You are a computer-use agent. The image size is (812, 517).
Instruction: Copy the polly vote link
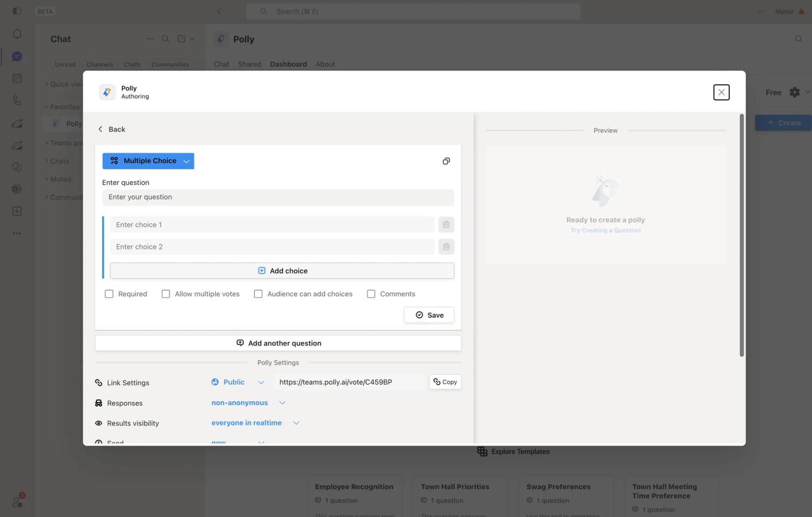[x=445, y=382]
